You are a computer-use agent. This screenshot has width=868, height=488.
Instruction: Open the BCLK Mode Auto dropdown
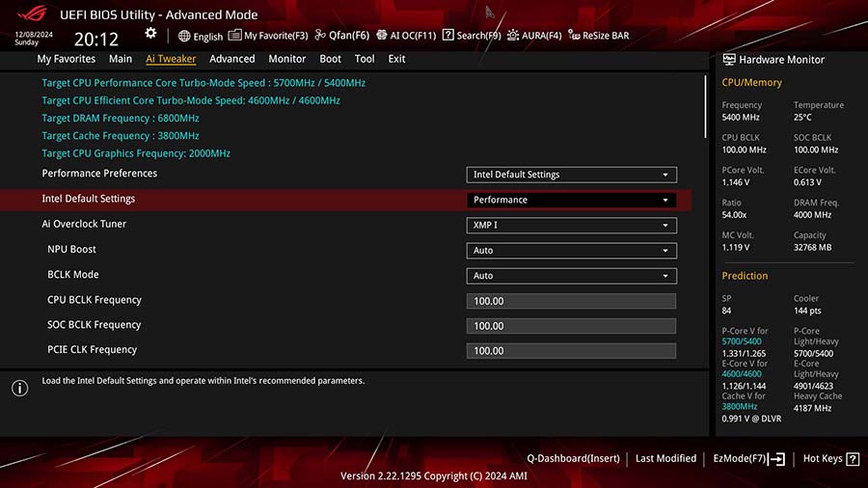point(571,276)
